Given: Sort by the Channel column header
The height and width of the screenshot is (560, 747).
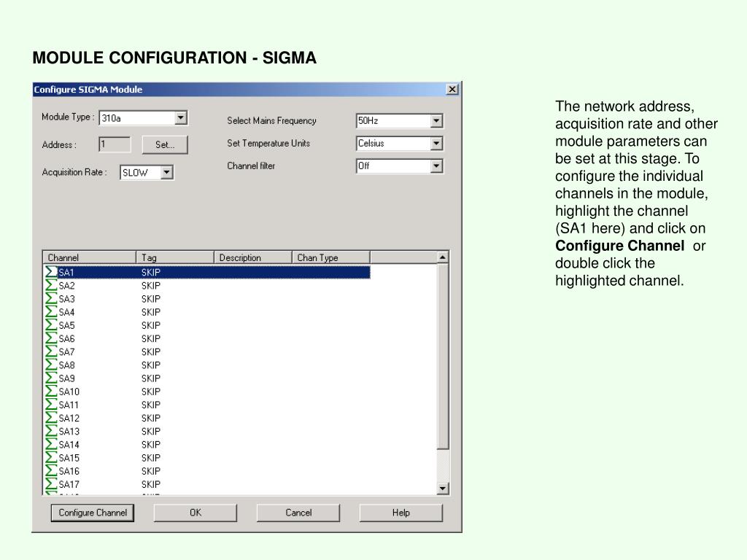Looking at the screenshot, I should [89, 257].
